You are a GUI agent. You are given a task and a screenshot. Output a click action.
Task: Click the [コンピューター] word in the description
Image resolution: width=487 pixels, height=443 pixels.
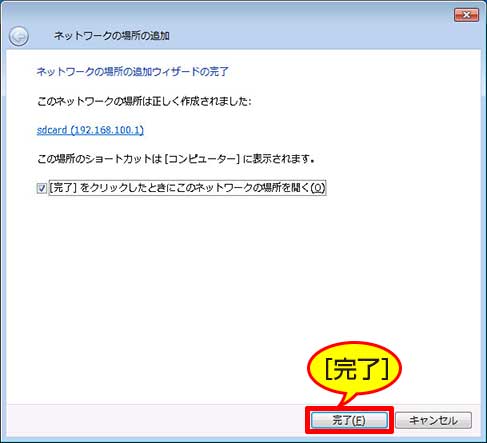202,159
